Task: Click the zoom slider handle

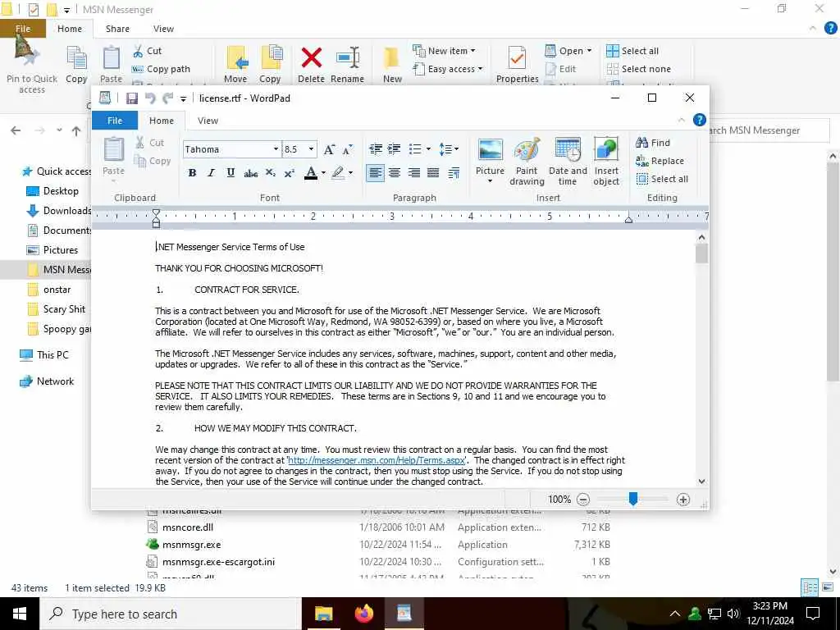Action: pos(632,500)
